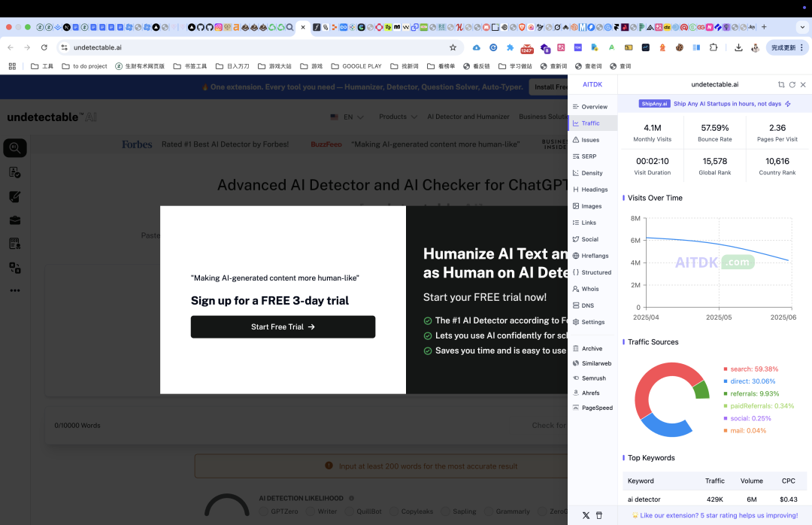
Task: Open the Density section
Action: coord(587,173)
